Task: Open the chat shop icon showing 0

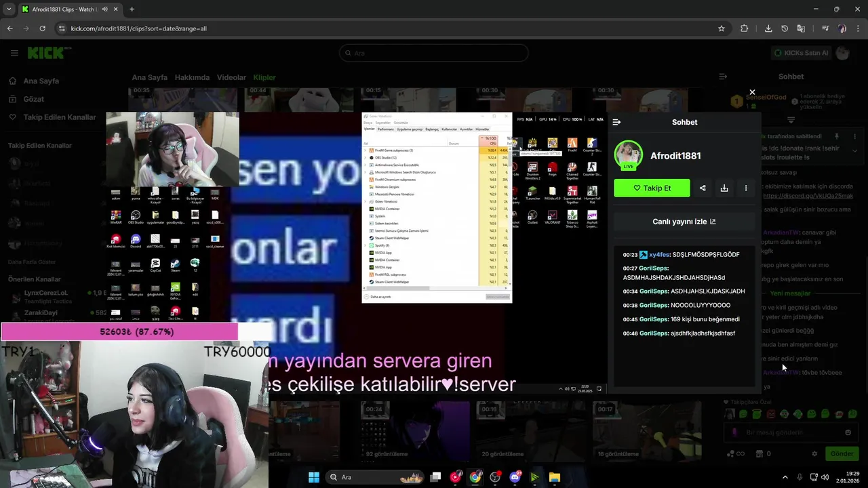Action: click(x=764, y=453)
